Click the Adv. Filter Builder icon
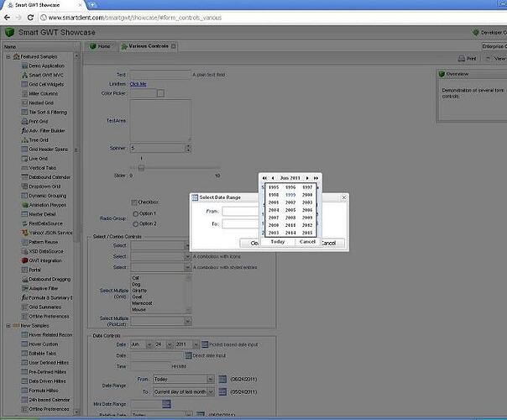Screen dimensions: 507x420 tap(24, 131)
